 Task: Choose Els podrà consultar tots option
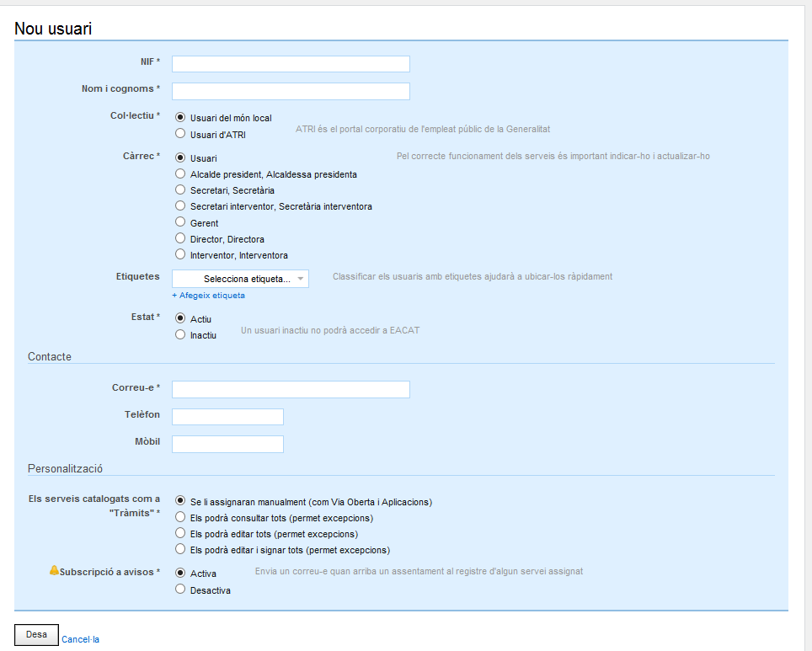point(180,517)
